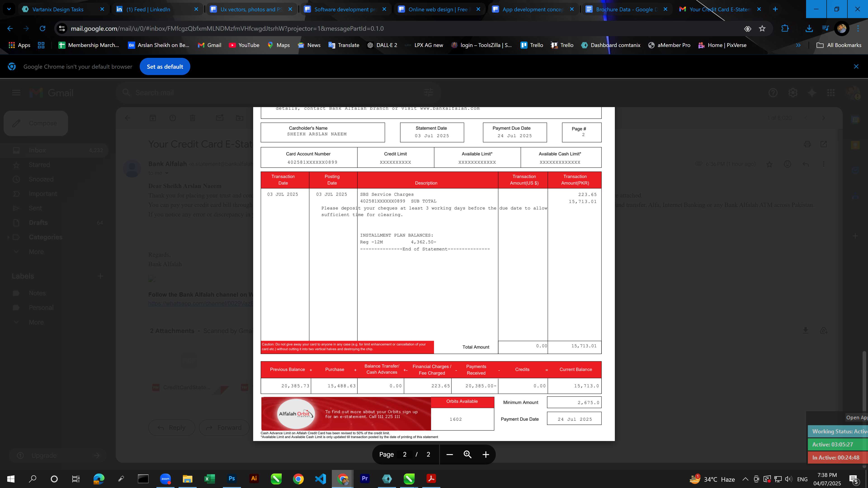Click ENG language indicator
Image resolution: width=868 pixels, height=488 pixels.
802,479
